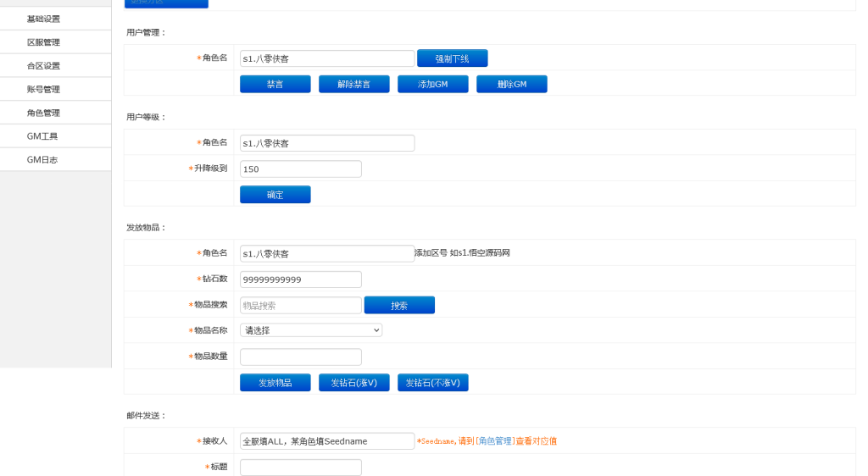Click the 物品搜索 search box
Screen dimensions: 868x476
coord(301,305)
